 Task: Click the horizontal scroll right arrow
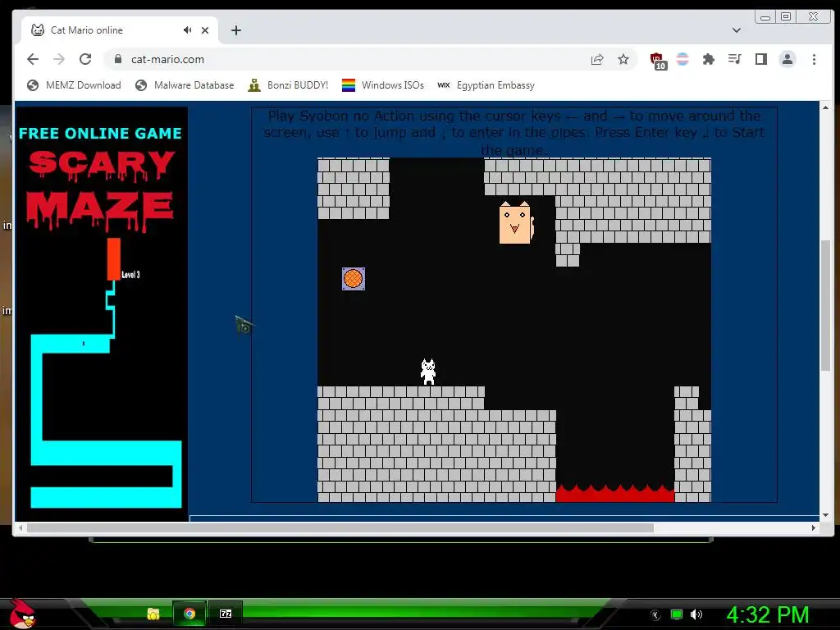pos(814,527)
